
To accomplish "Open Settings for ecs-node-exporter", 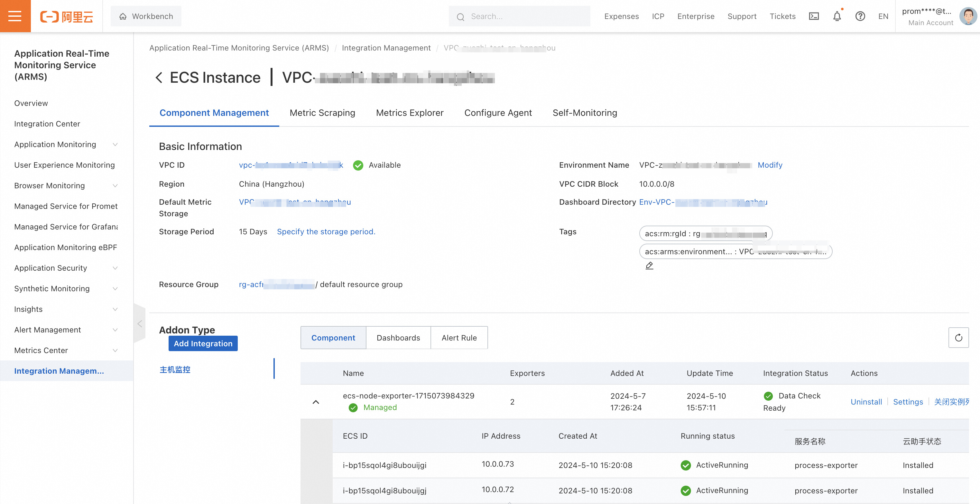I will (908, 402).
